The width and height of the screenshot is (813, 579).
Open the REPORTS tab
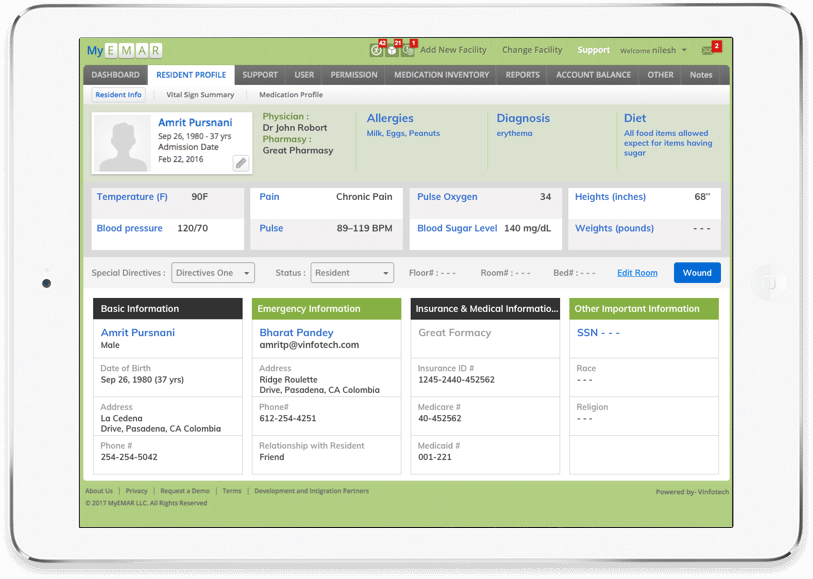[522, 75]
